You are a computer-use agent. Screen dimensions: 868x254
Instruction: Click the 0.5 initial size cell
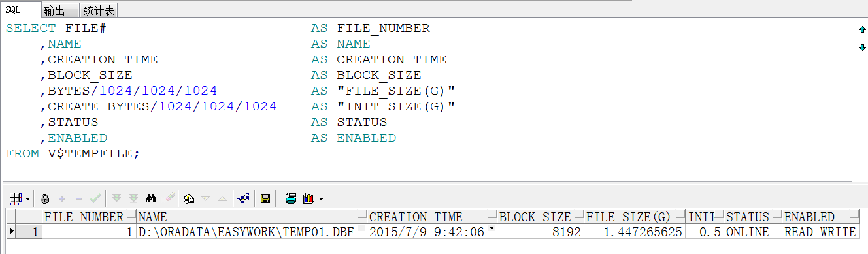(705, 232)
